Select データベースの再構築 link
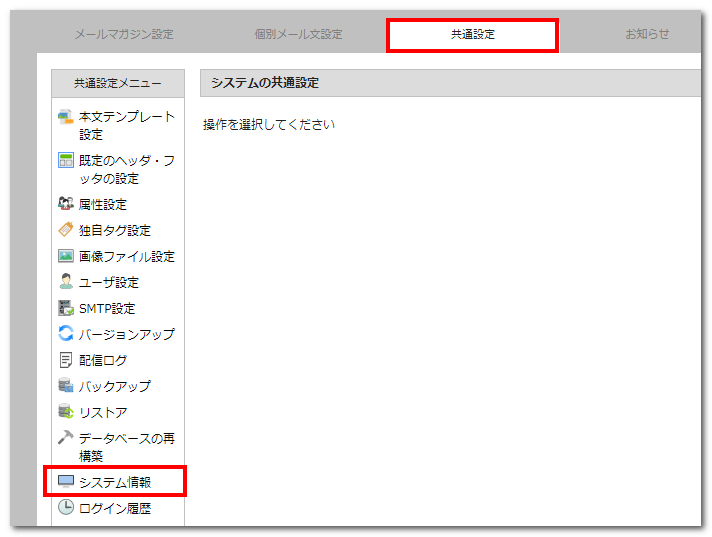 coord(127,447)
